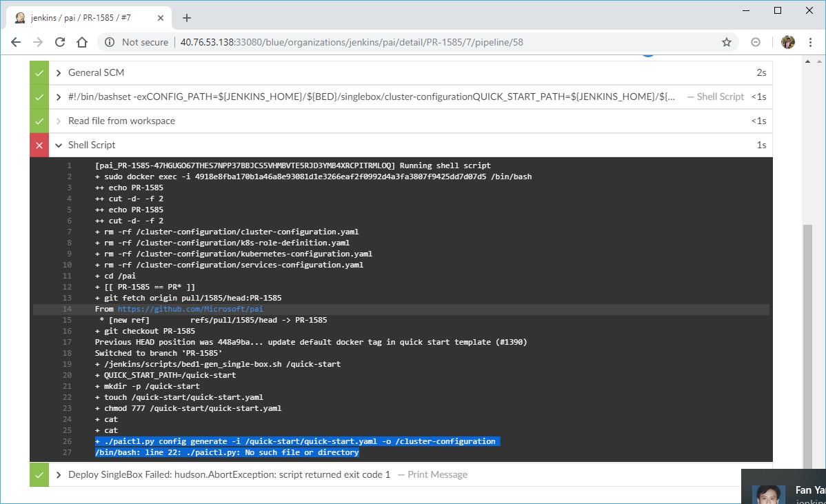This screenshot has width=826, height=504.
Task: Expand the General SCM step
Action: [x=58, y=72]
